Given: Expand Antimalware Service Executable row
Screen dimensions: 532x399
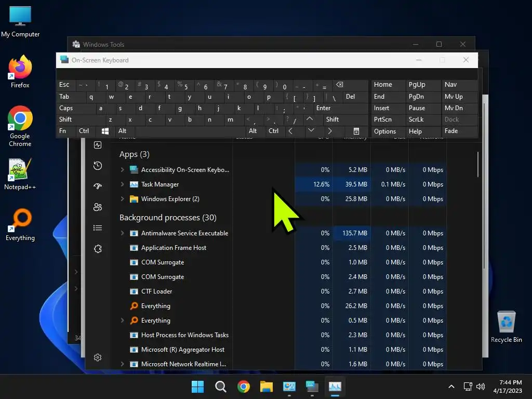Looking at the screenshot, I should click(x=122, y=233).
